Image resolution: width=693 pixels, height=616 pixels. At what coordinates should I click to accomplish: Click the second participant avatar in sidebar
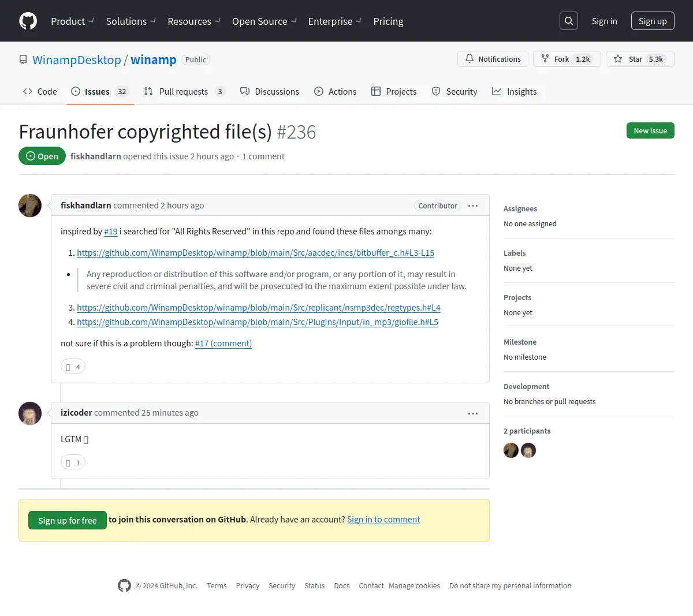[x=528, y=450]
